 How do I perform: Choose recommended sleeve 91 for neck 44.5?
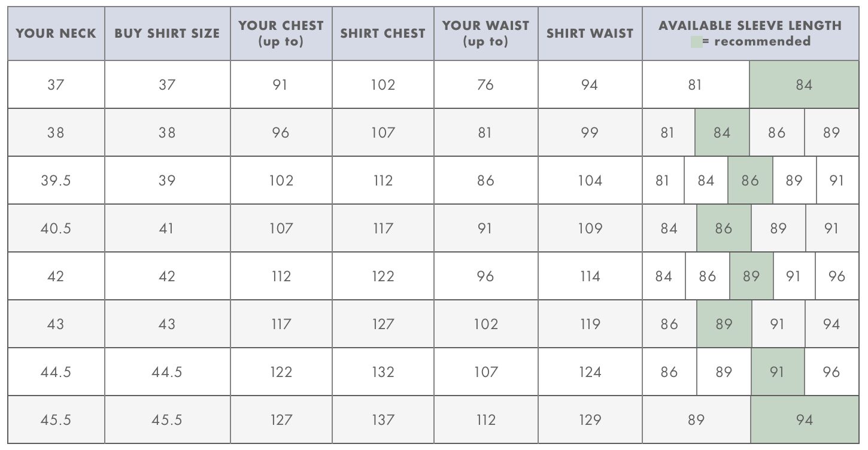point(778,372)
